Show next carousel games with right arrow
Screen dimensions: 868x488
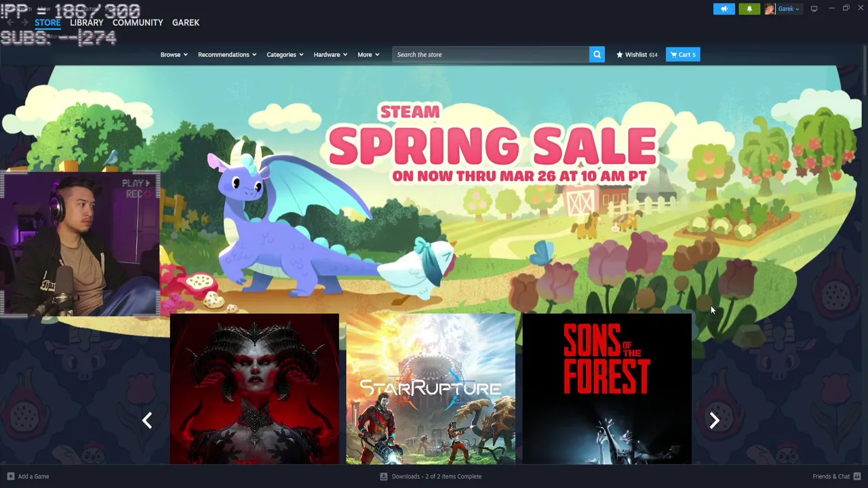[x=714, y=421]
